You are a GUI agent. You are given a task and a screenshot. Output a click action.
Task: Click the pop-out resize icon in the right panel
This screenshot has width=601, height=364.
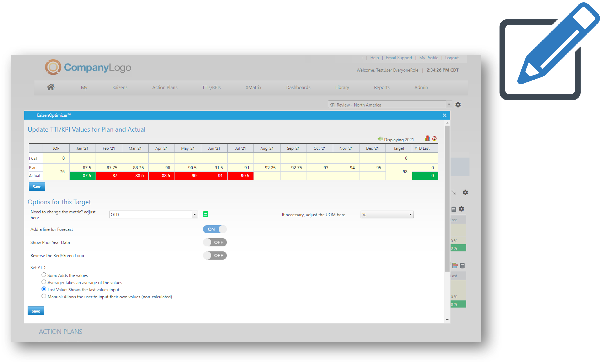coord(454,193)
